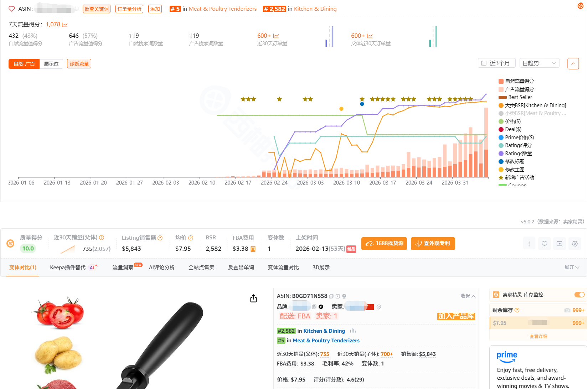Collapse the product info panel with 收起

[468, 296]
